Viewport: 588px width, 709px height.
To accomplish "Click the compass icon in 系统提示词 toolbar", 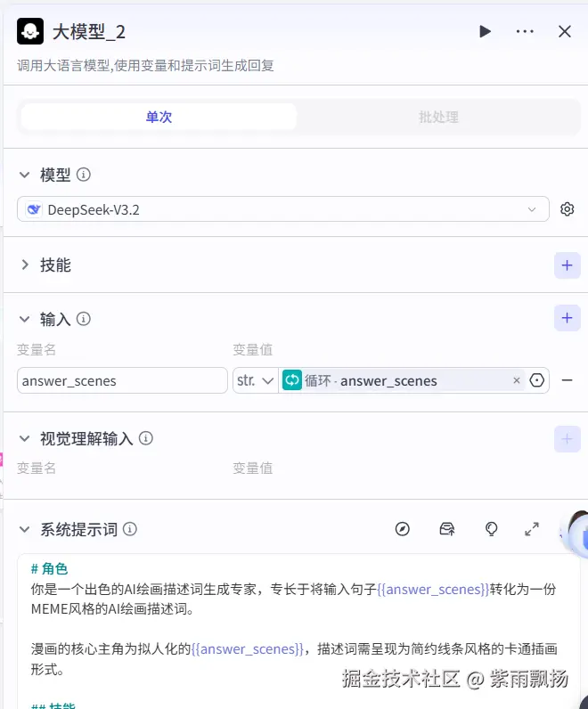I will pos(402,528).
